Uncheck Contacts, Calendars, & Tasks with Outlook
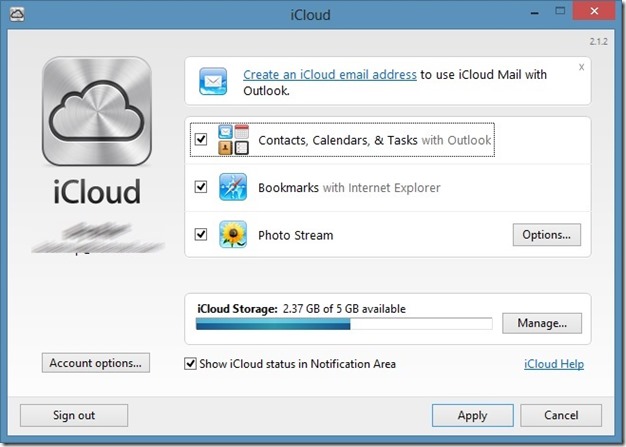 [x=200, y=139]
